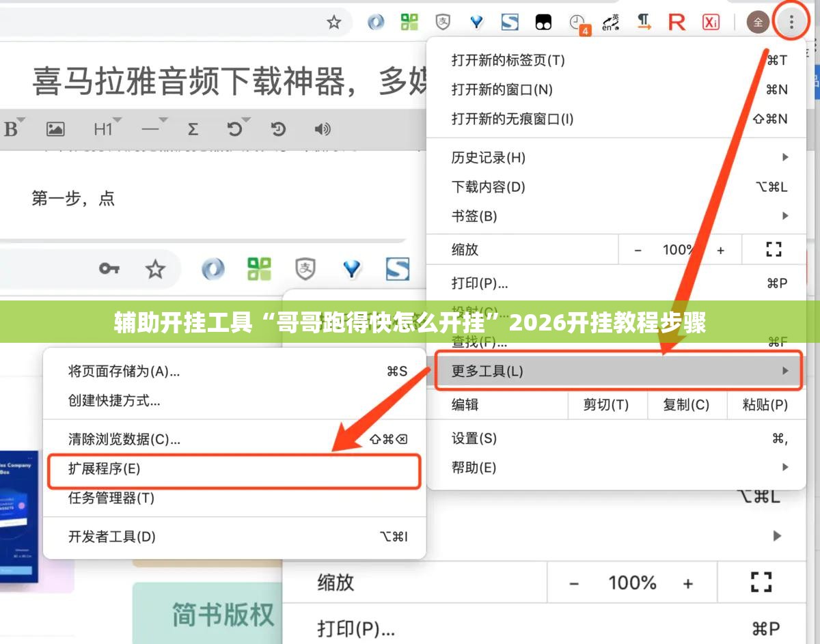Click the speaker audio icon in editor
The image size is (820, 644).
tap(323, 128)
